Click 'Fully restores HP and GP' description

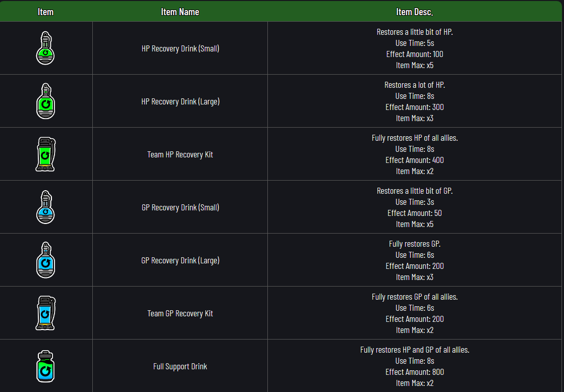(415, 350)
